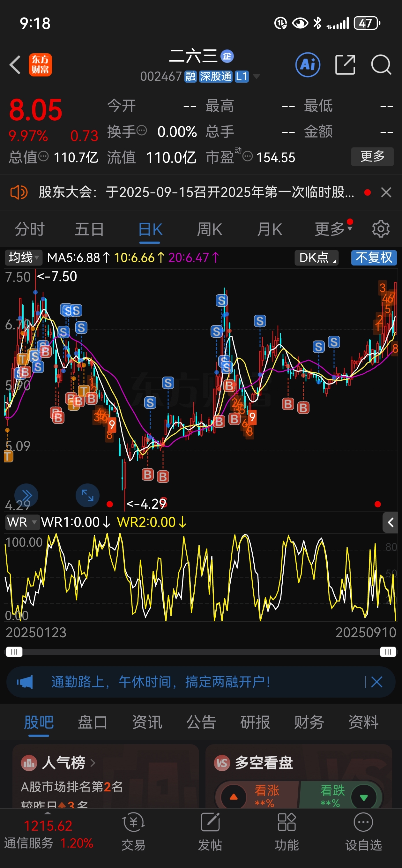Tap the share icon
The width and height of the screenshot is (402, 868).
click(x=346, y=65)
